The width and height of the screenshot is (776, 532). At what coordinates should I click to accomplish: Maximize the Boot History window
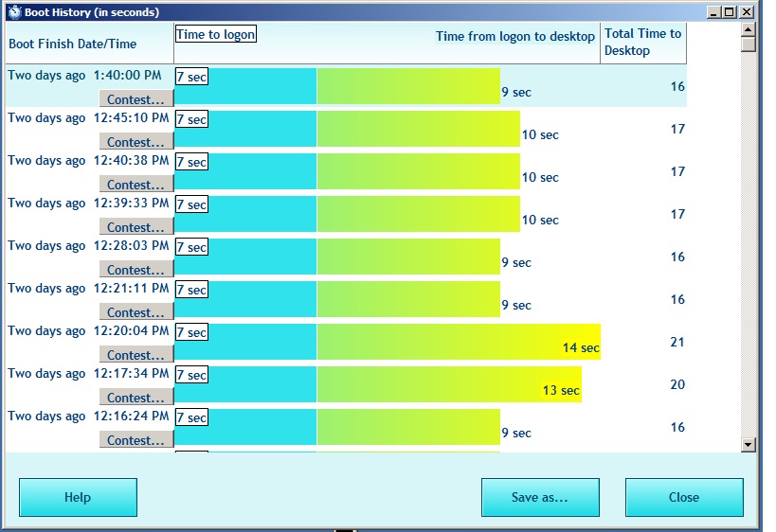[x=730, y=12]
